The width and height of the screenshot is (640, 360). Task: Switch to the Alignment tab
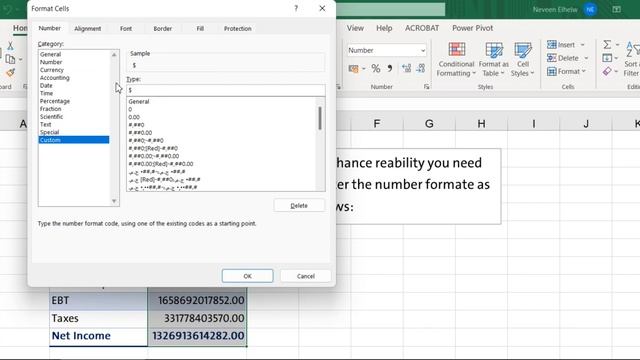tap(87, 29)
